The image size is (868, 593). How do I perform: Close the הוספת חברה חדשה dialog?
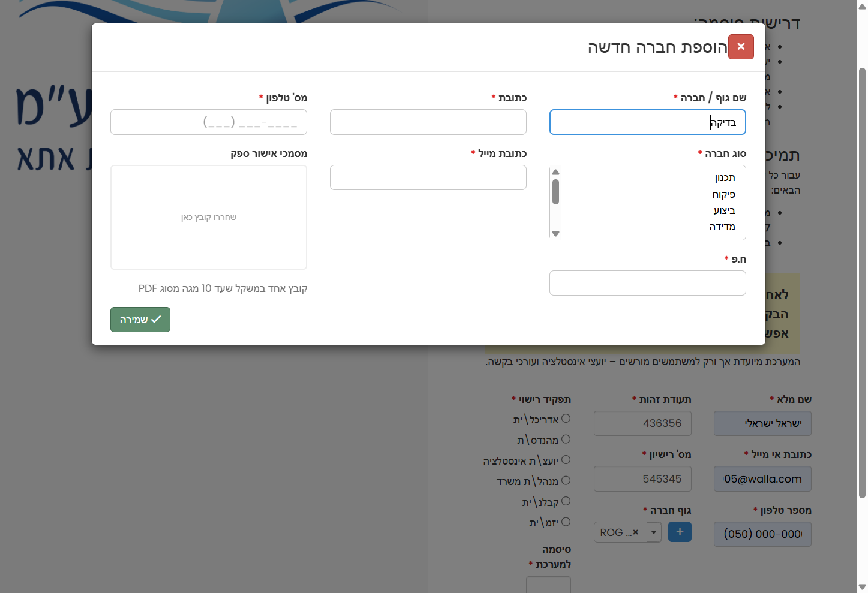pos(741,47)
